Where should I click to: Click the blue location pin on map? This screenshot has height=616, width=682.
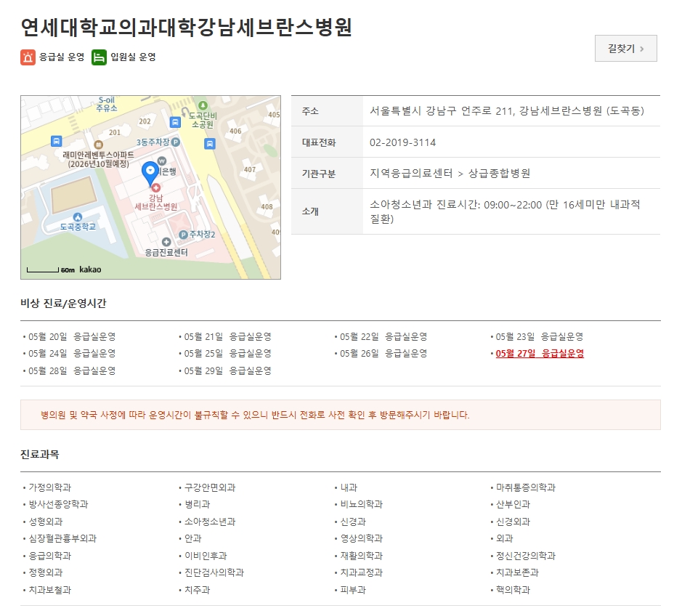coord(150,173)
